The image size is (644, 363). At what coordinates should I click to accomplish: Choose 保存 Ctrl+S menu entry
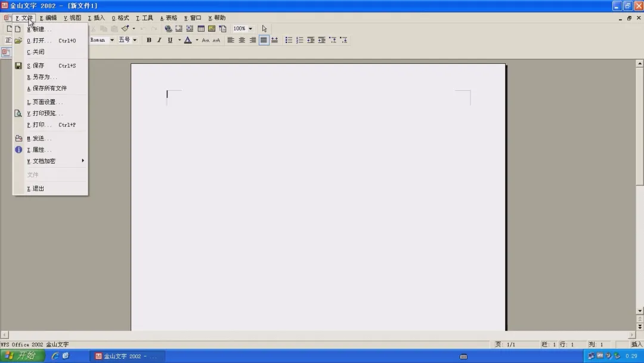51,66
